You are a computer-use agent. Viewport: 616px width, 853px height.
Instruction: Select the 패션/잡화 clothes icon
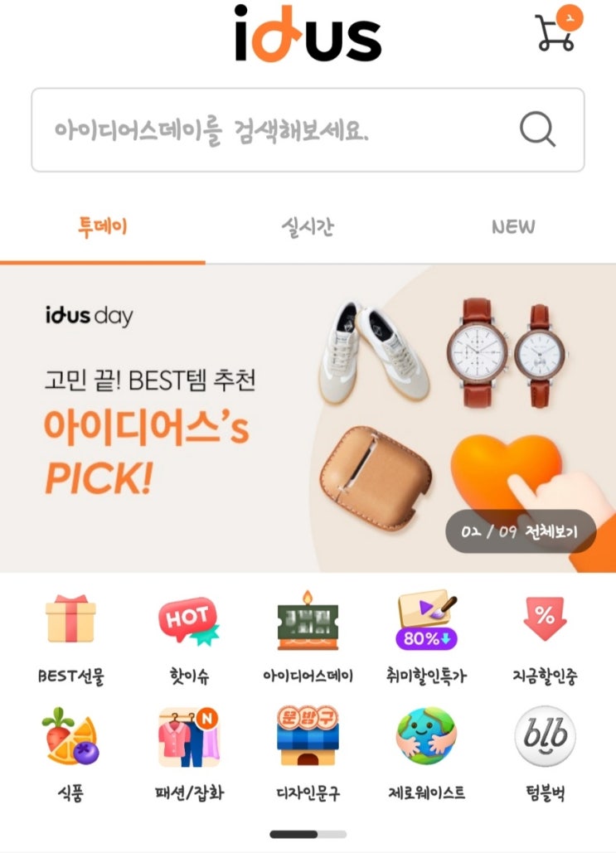point(189,737)
